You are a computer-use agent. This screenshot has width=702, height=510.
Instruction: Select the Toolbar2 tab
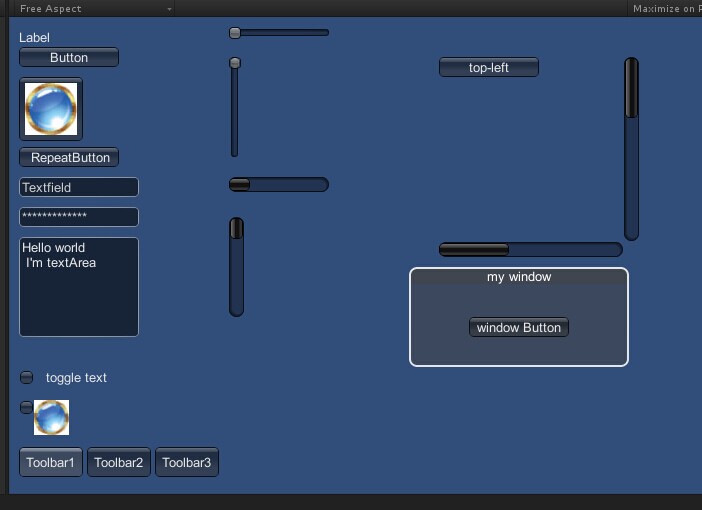coord(119,462)
